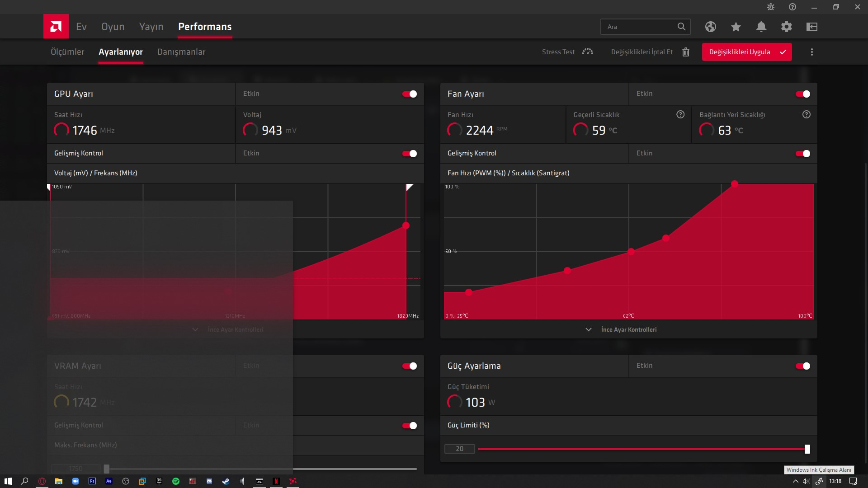
Task: Disable the Fan Ayarı toggle
Action: point(803,94)
